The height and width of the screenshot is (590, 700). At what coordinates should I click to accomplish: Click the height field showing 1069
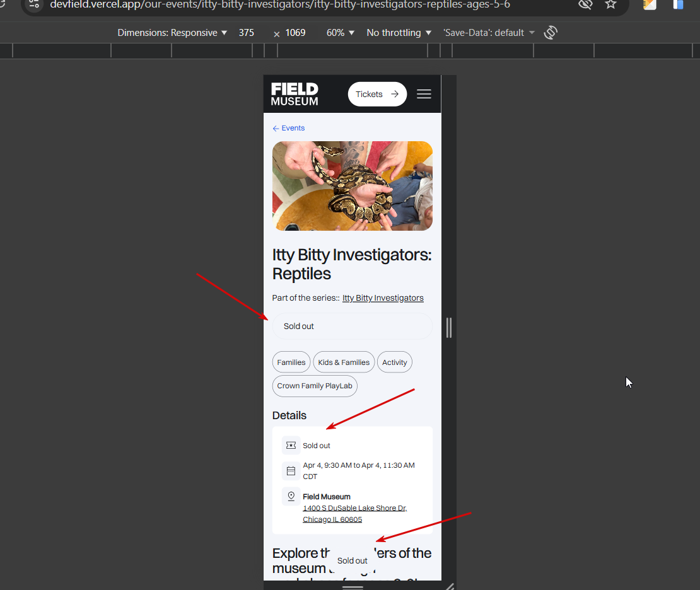(x=295, y=33)
